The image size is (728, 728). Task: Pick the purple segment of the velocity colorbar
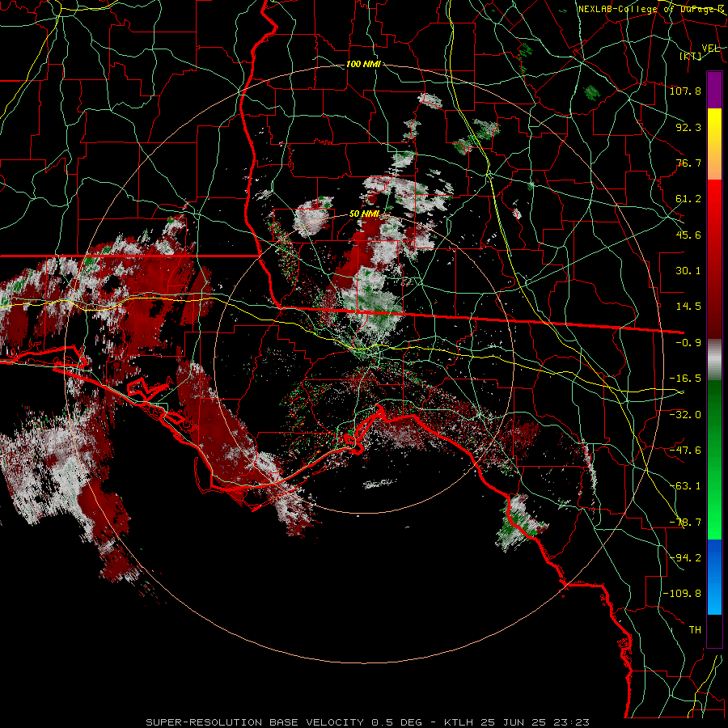(714, 90)
